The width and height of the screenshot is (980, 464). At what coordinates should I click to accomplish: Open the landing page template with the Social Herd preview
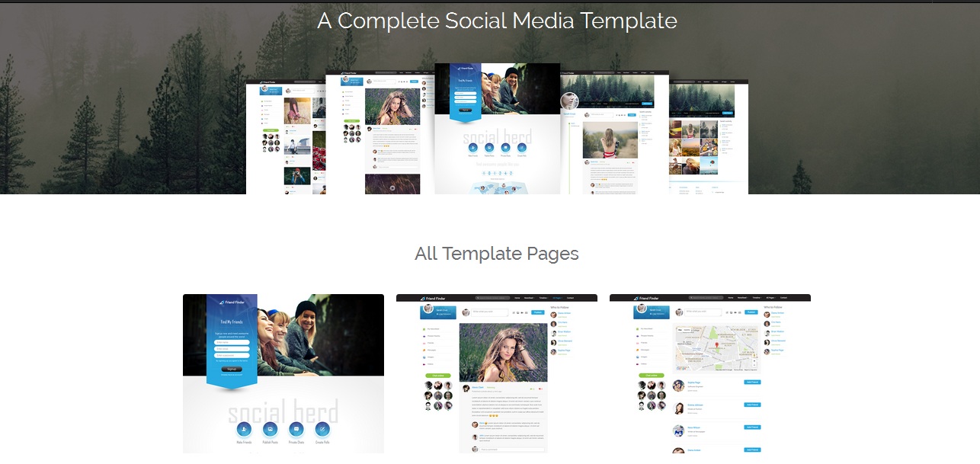pos(283,373)
